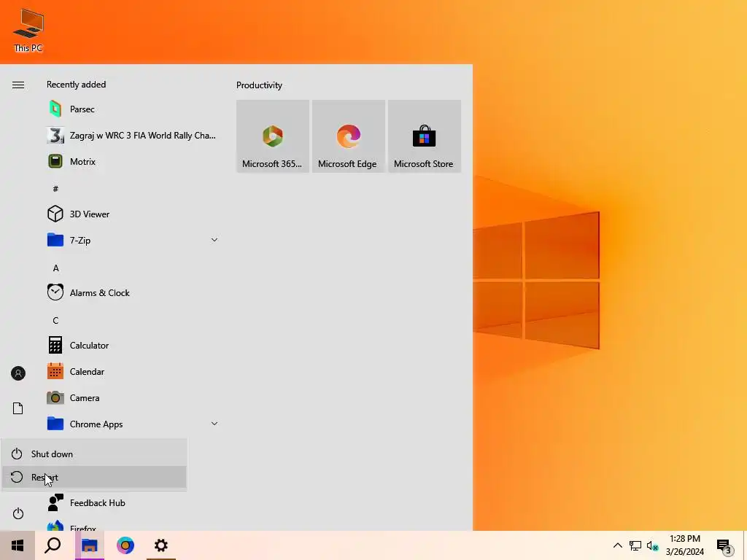The width and height of the screenshot is (747, 560).
Task: Open the user account icon
Action: pyautogui.click(x=18, y=373)
